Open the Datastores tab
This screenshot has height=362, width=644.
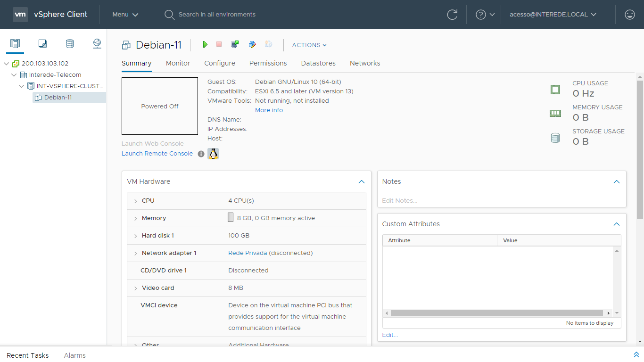[x=318, y=63]
